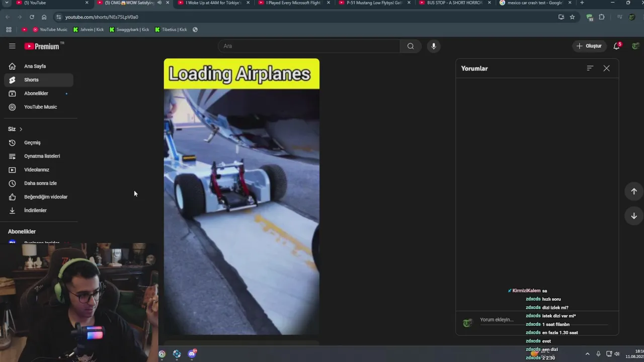Switch to I Woke Up at 4AM tab

click(x=212, y=3)
